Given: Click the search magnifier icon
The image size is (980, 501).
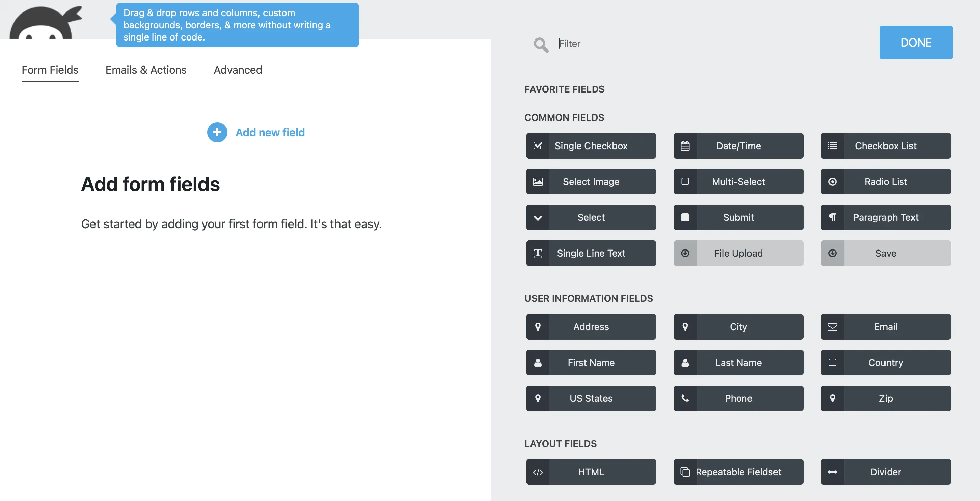Looking at the screenshot, I should click(541, 44).
